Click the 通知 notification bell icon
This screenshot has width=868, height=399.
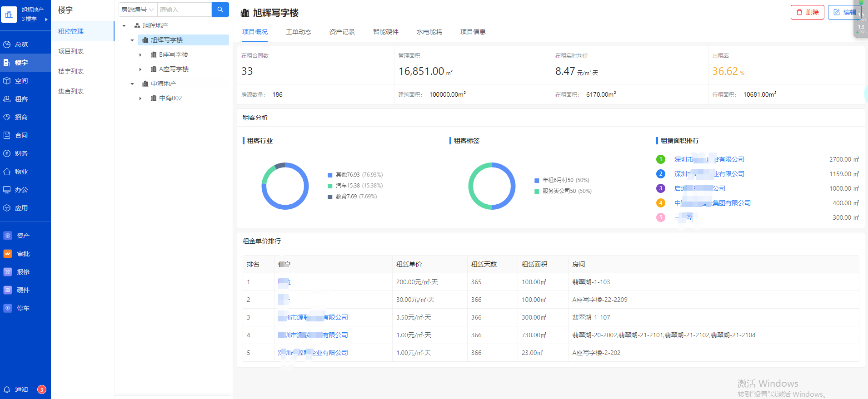[7, 389]
